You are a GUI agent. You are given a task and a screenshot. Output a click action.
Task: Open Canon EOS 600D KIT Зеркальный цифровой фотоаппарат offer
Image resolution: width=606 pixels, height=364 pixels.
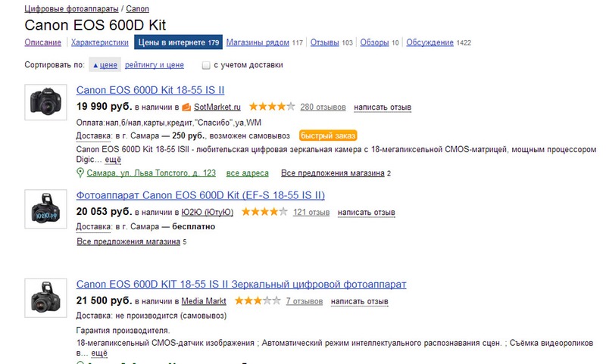241,285
